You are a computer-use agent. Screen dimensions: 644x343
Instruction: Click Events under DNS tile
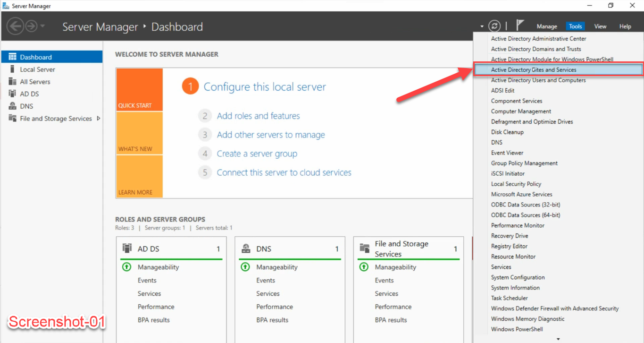[266, 280]
